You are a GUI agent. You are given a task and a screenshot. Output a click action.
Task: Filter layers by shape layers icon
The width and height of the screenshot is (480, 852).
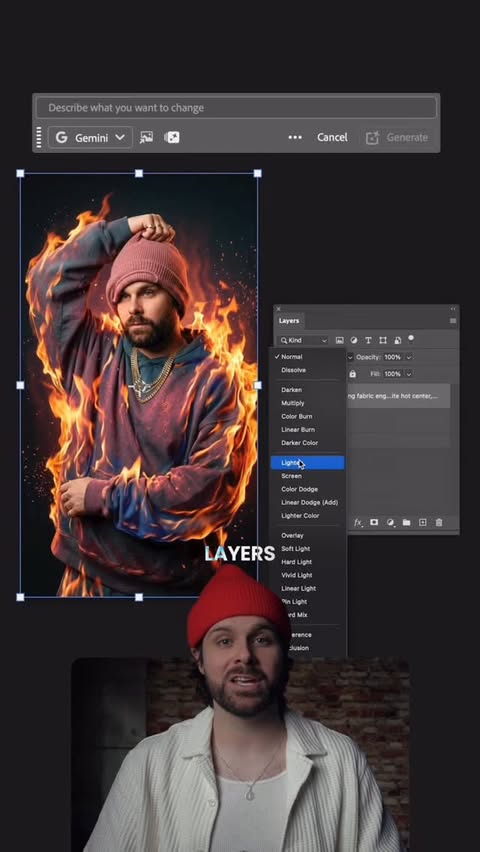[x=383, y=340]
